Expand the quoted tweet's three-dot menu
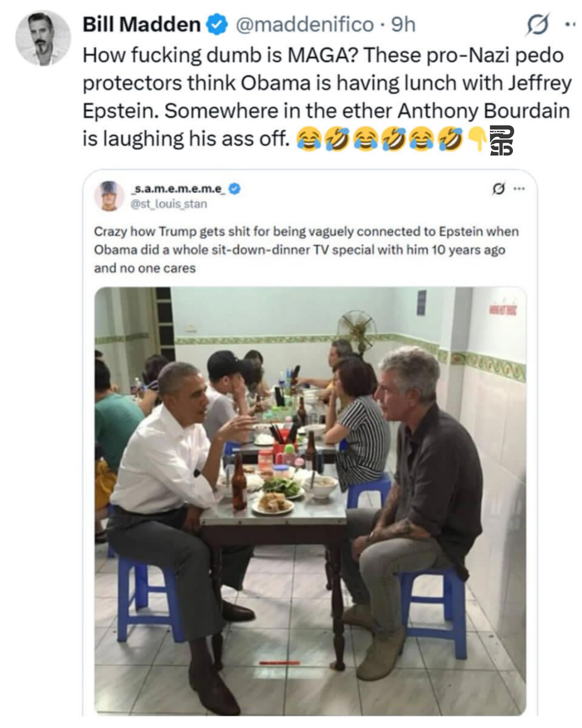The width and height of the screenshot is (582, 728). pyautogui.click(x=519, y=189)
